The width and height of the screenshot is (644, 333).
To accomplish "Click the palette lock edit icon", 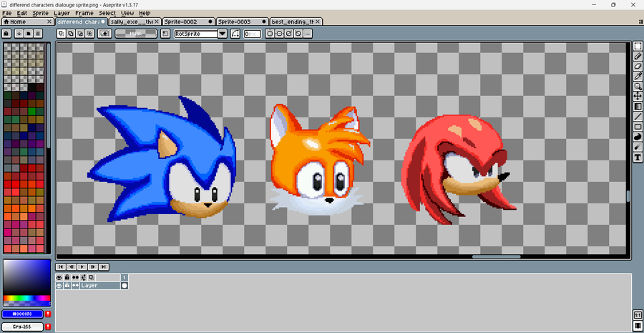I will pos(6,34).
